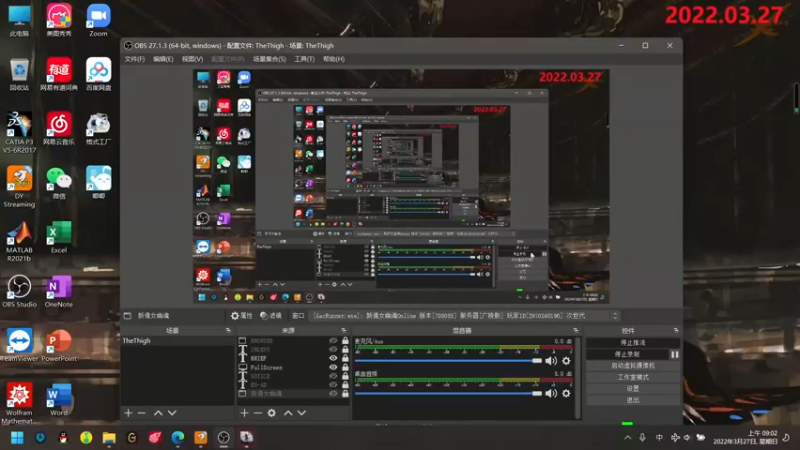This screenshot has height=450, width=800.
Task: Open the 视图(V) menu
Action: click(192, 59)
